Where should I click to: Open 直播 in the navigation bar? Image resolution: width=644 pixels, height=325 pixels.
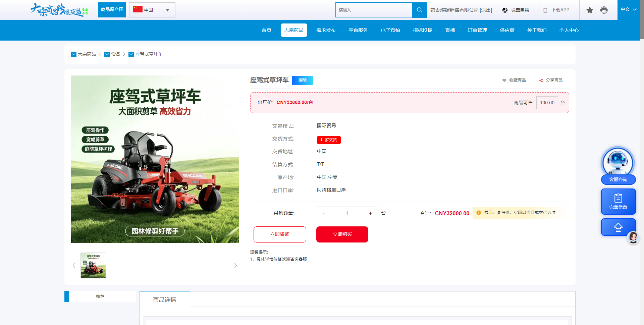[450, 30]
